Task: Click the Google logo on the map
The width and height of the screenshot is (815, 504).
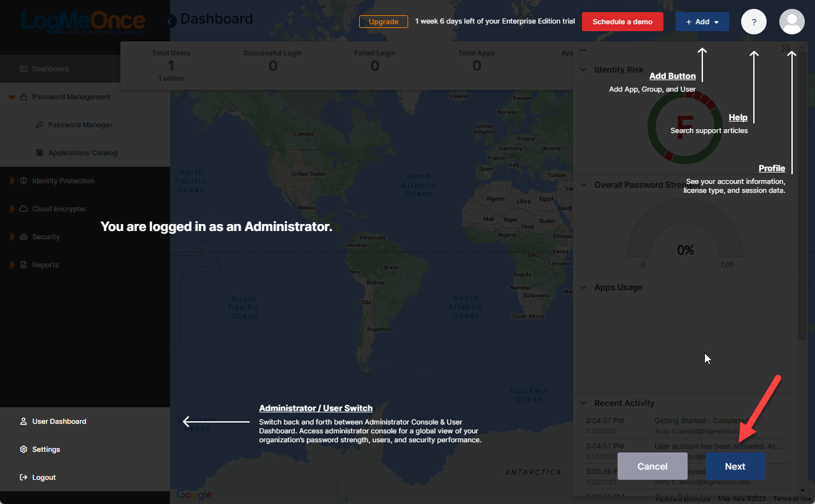Action: (x=194, y=494)
